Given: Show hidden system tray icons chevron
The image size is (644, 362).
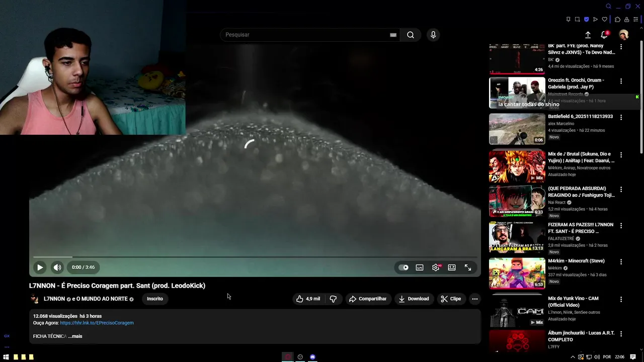Looking at the screenshot, I should tap(573, 357).
